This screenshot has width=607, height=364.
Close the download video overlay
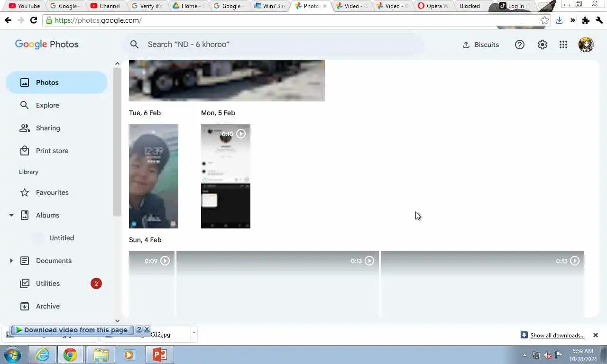click(x=147, y=329)
